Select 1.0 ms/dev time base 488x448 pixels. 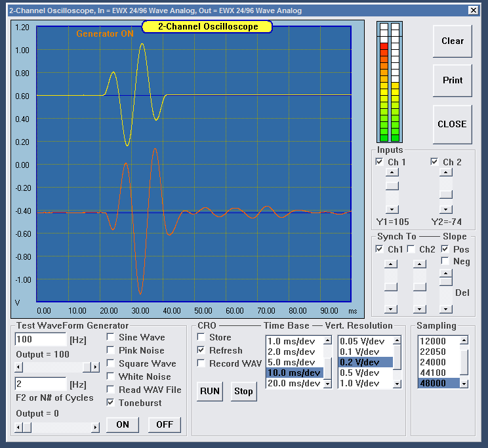pos(295,342)
